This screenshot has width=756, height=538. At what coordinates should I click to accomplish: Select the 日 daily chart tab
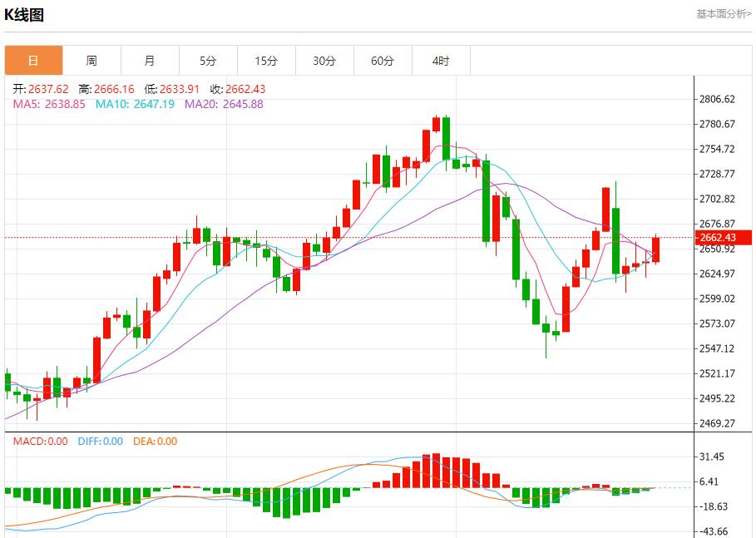tap(33, 61)
